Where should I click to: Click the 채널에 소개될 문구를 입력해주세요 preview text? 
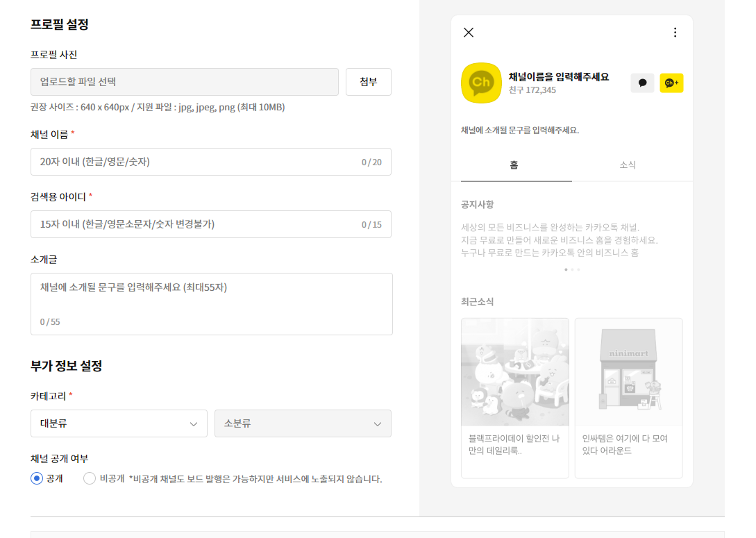click(520, 131)
